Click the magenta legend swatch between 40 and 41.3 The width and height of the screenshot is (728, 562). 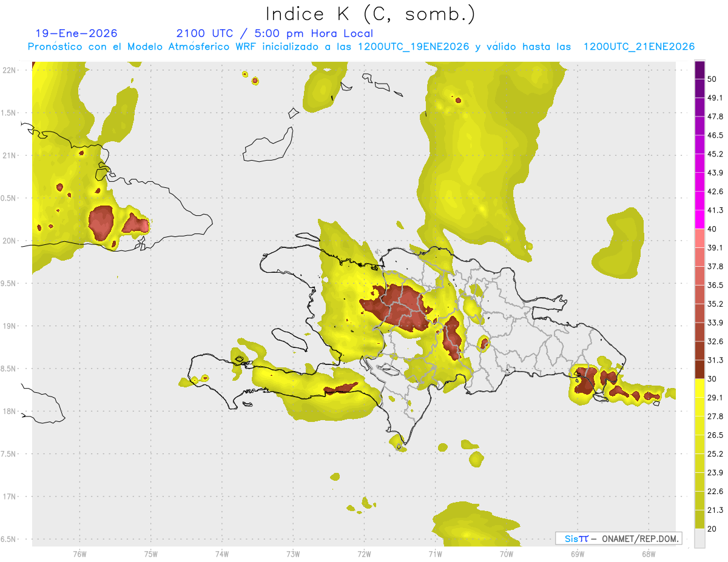(699, 219)
